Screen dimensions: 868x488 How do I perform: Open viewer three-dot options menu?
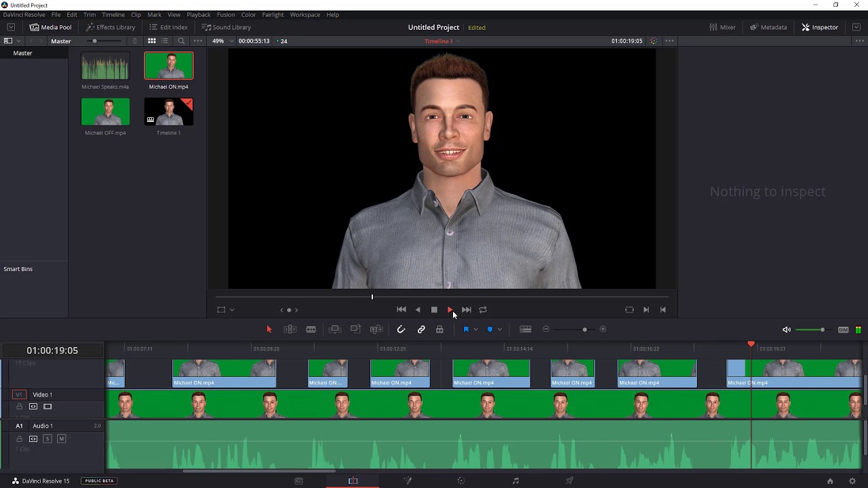(669, 41)
